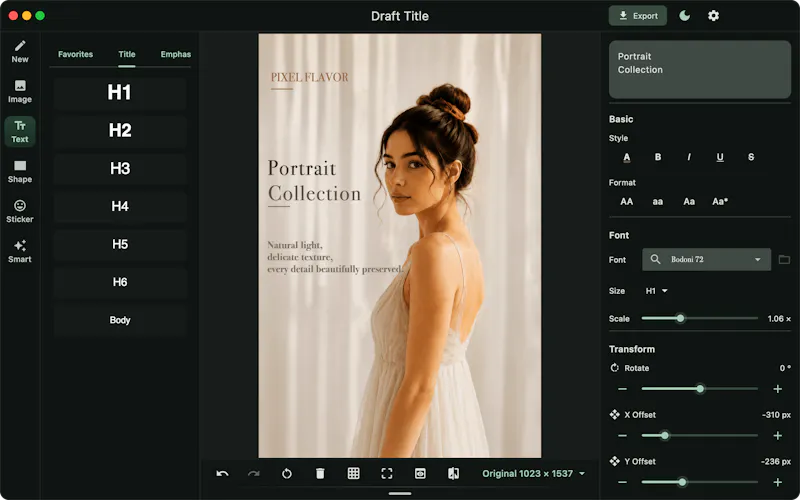The height and width of the screenshot is (500, 800).
Task: Open the Sticker tool in sidebar
Action: (20, 212)
